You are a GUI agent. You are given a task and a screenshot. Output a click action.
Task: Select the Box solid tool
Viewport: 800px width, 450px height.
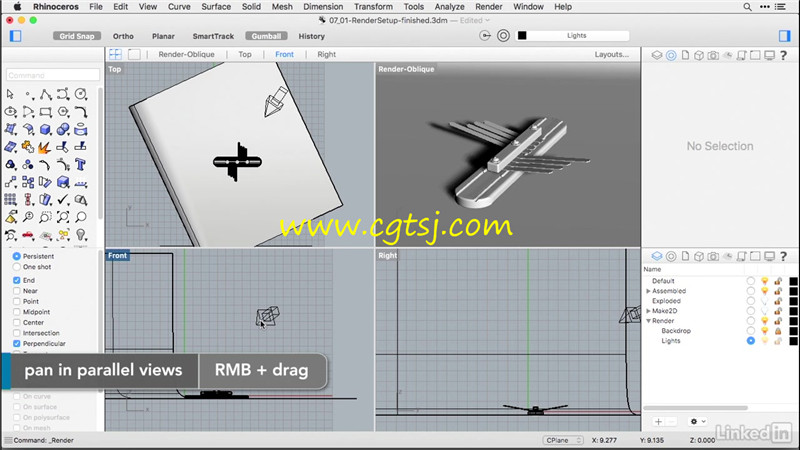click(45, 130)
